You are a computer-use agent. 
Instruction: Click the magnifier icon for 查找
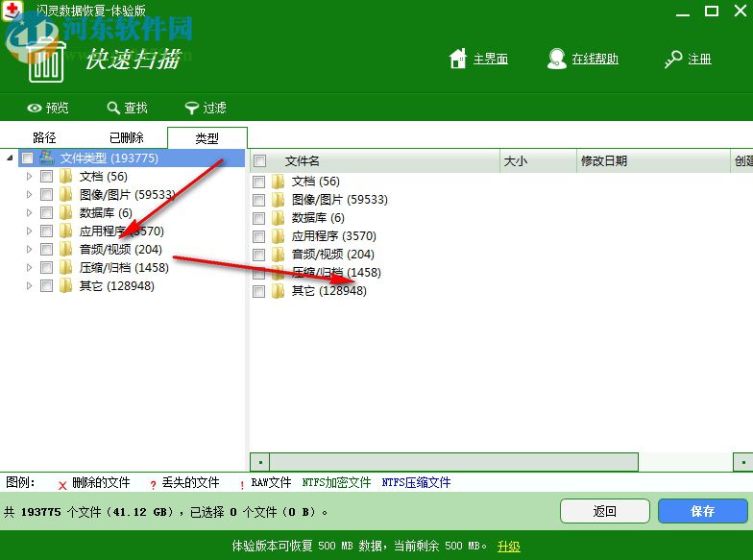coord(113,108)
